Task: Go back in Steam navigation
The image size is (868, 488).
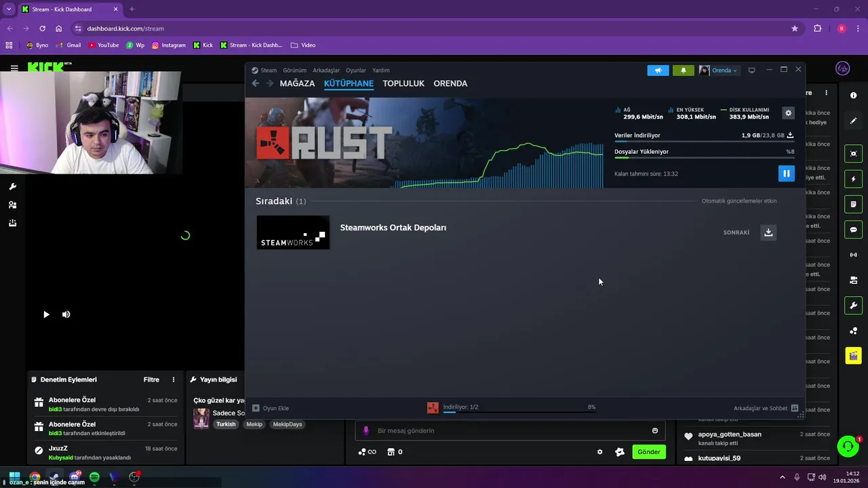Action: pyautogui.click(x=256, y=83)
